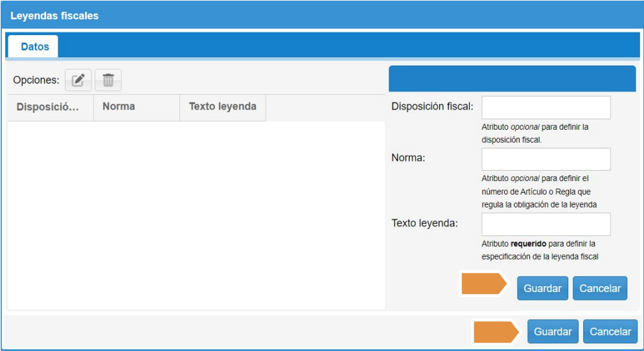Click the Texto leyenda form label text
This screenshot has height=351, width=644.
point(424,223)
